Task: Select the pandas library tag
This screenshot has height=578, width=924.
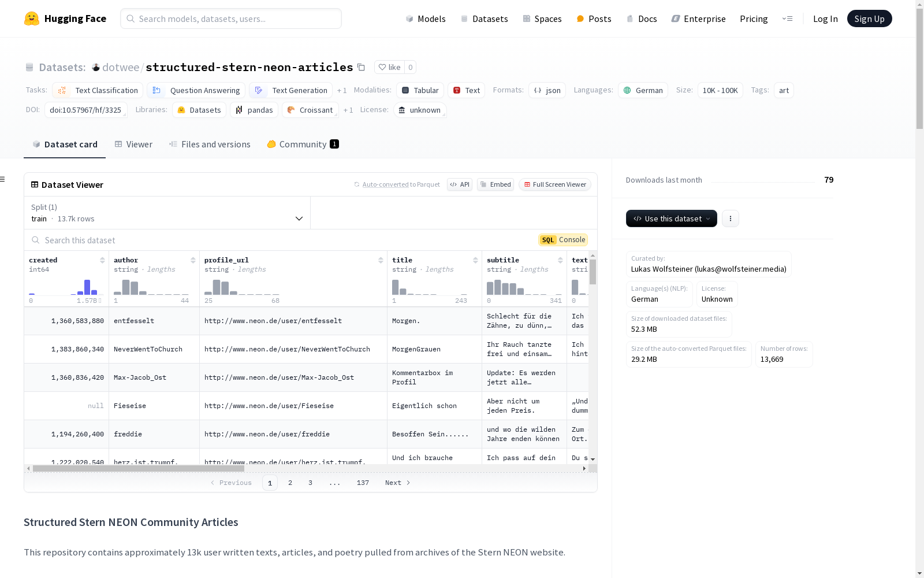Action: (x=254, y=110)
